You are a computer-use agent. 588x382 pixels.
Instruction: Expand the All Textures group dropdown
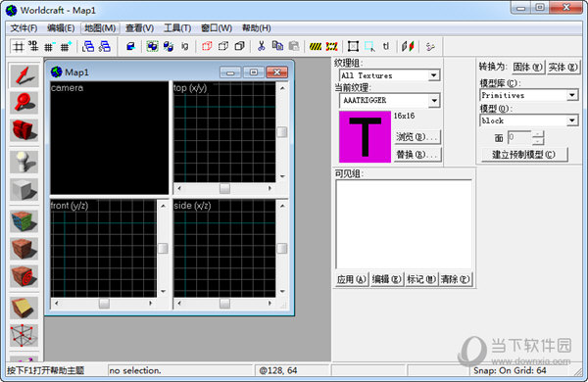[x=434, y=75]
